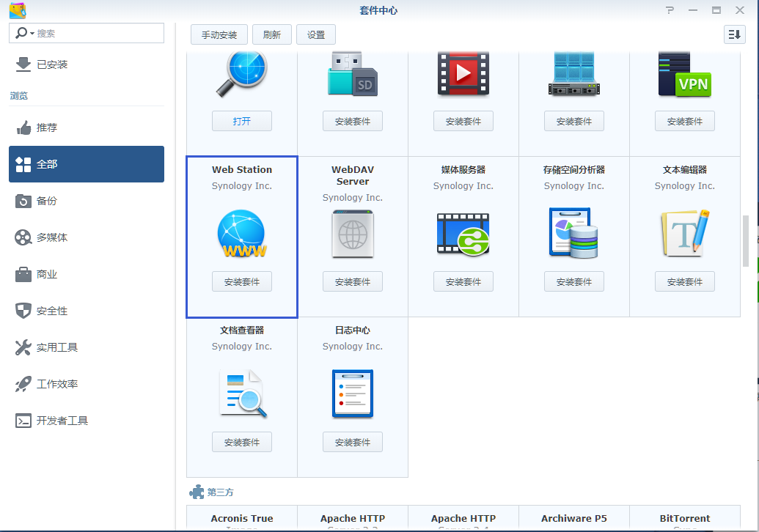759x532 pixels.
Task: Browse the 工作效率 category
Action: [87, 384]
